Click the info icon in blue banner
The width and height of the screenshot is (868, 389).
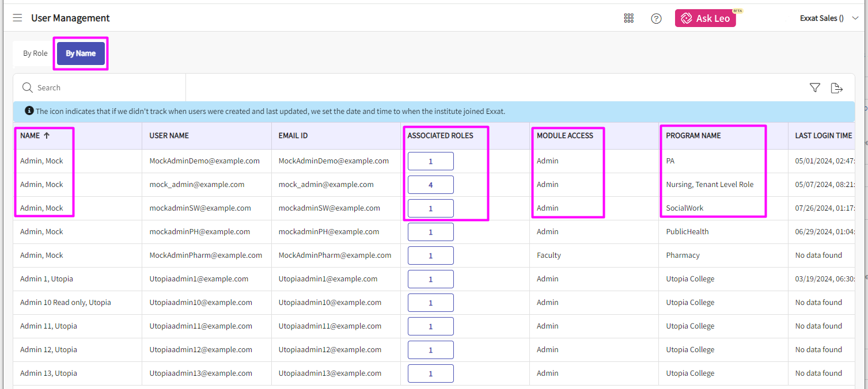click(29, 111)
